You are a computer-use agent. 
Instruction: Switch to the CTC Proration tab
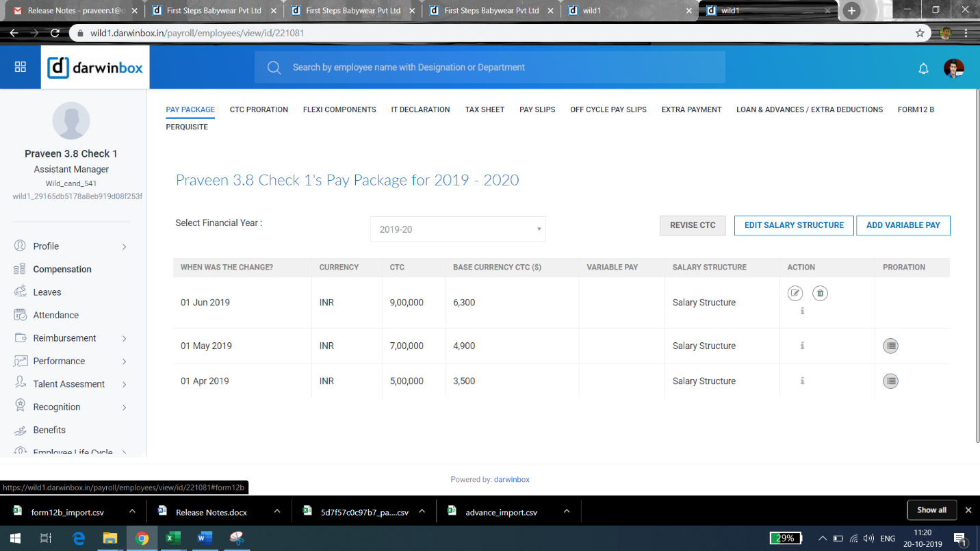pyautogui.click(x=259, y=110)
